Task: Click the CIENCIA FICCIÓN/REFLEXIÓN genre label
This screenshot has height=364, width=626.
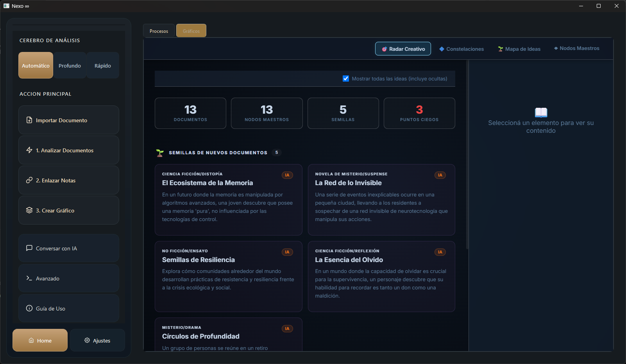Action: tap(347, 251)
